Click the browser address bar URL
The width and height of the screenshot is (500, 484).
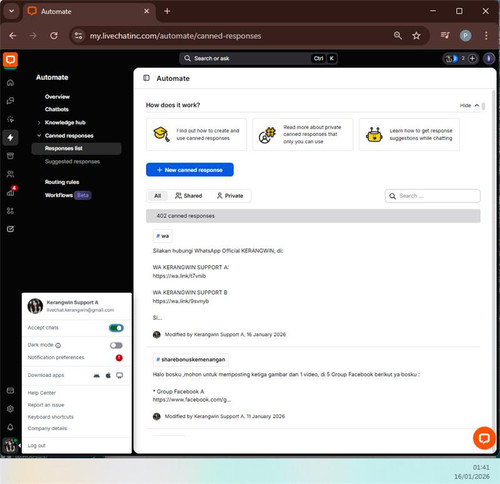click(175, 36)
